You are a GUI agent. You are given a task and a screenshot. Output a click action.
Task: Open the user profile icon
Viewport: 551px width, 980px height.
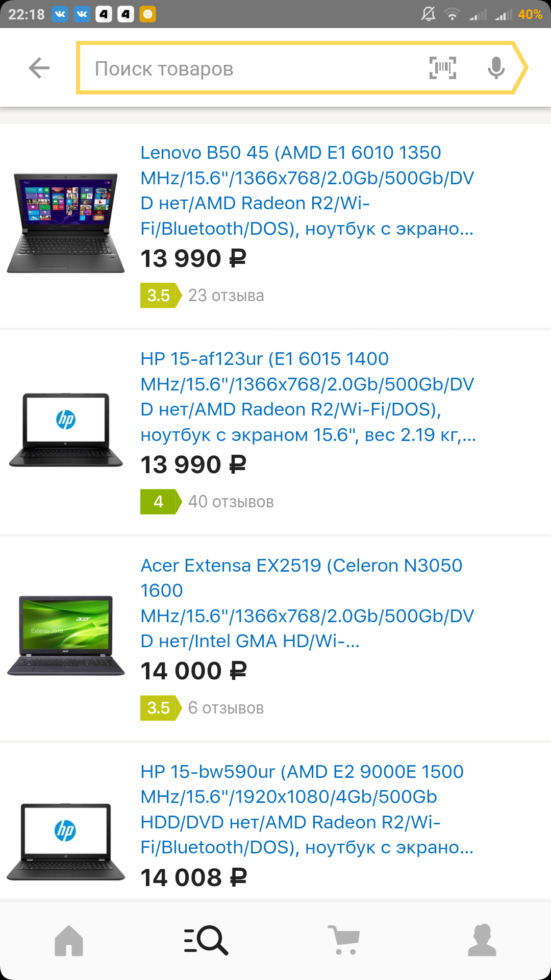coord(482,940)
